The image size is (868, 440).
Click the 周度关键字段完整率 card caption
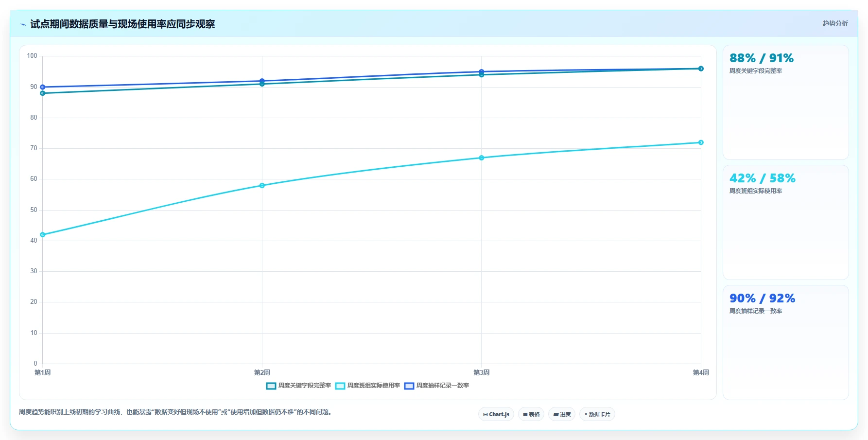(756, 71)
